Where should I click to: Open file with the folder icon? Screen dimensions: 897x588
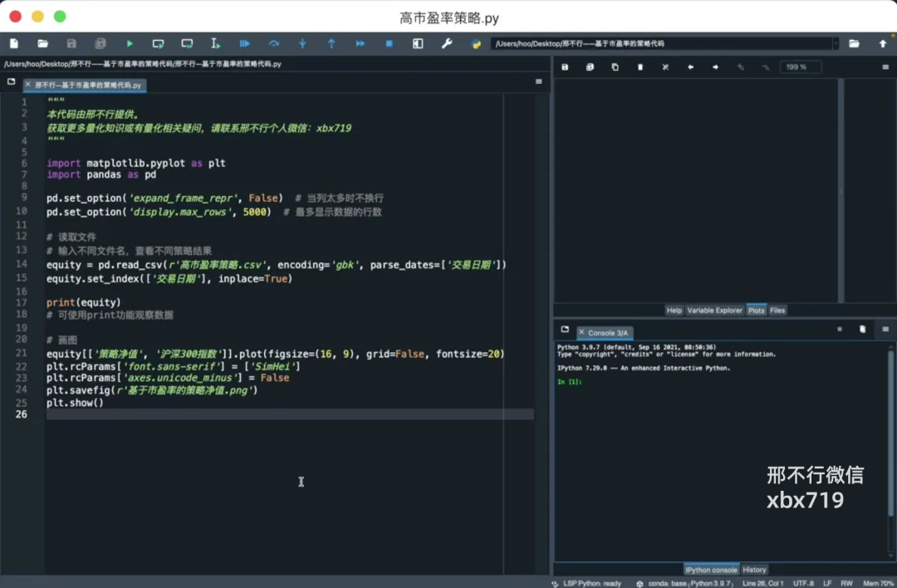pos(42,43)
